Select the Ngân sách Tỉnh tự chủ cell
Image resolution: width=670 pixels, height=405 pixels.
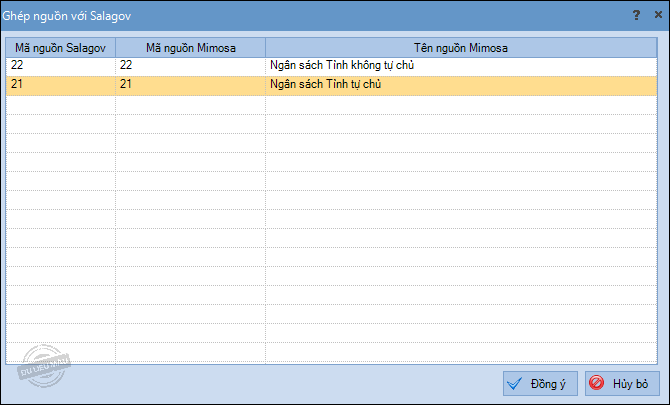(461, 85)
